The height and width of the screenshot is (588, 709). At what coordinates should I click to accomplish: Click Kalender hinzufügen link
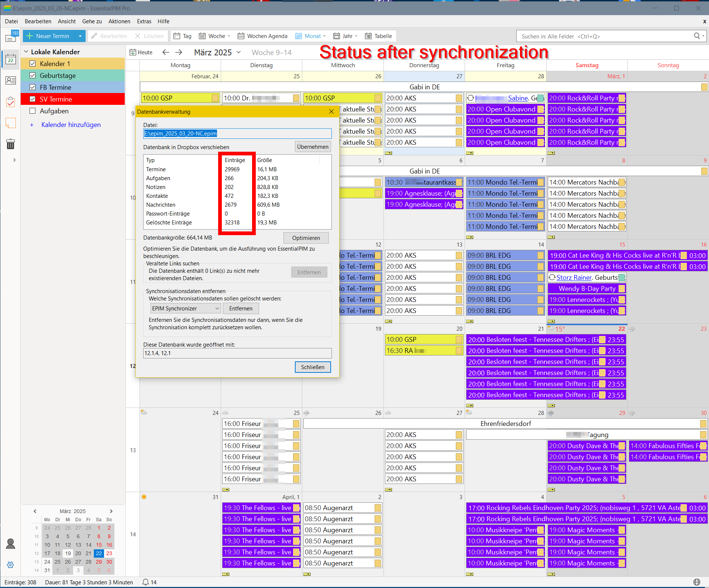[71, 125]
